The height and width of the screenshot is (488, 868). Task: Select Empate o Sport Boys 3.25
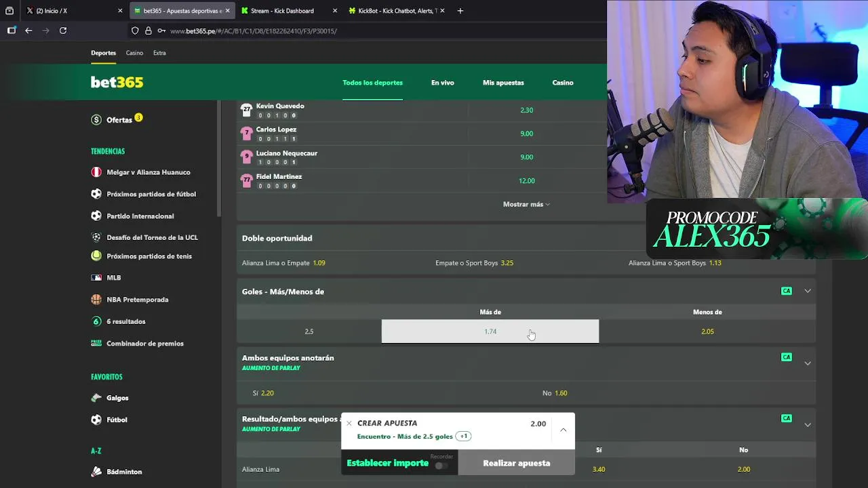click(x=474, y=263)
